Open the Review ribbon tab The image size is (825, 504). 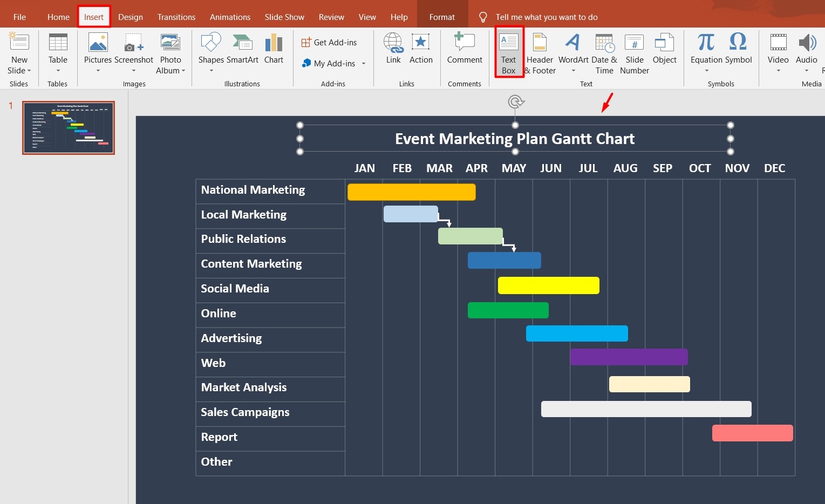[331, 17]
